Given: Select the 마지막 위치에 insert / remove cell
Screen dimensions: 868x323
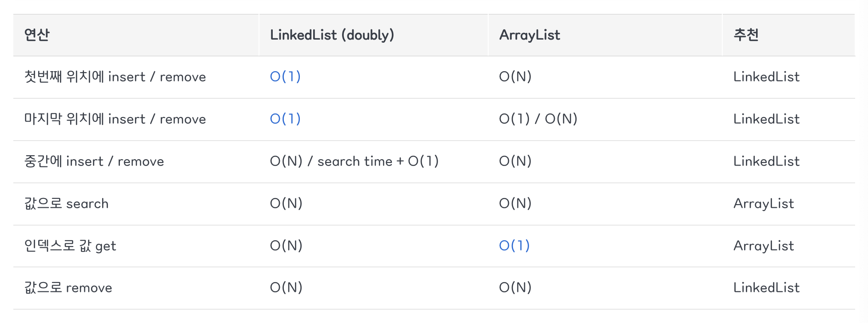Looking at the screenshot, I should coord(115,119).
